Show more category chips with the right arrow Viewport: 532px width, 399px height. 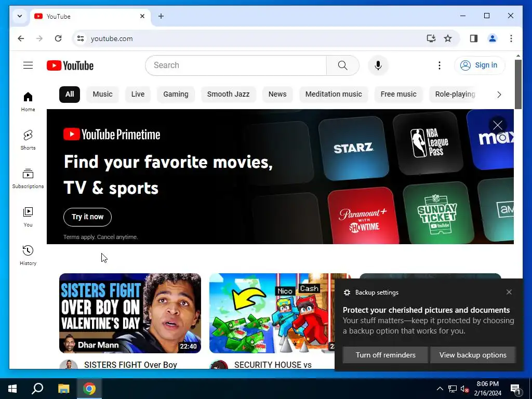click(x=499, y=95)
